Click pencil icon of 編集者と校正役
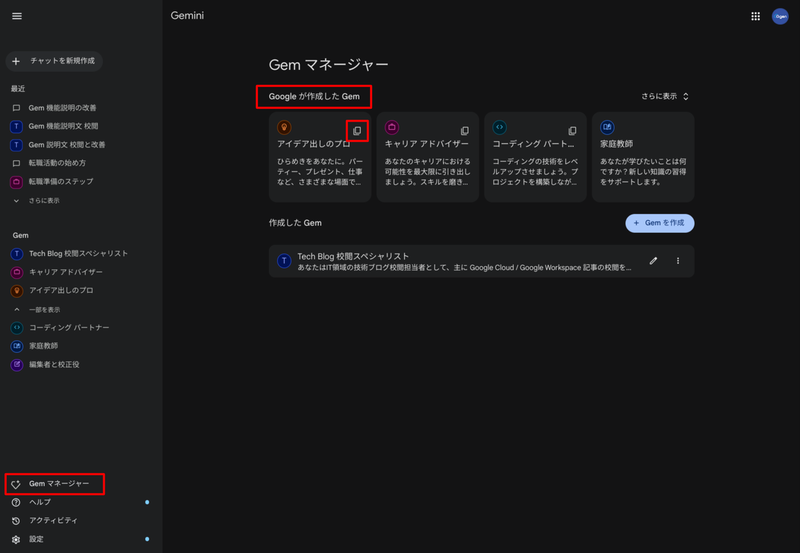Image resolution: width=800 pixels, height=553 pixels. [17, 365]
